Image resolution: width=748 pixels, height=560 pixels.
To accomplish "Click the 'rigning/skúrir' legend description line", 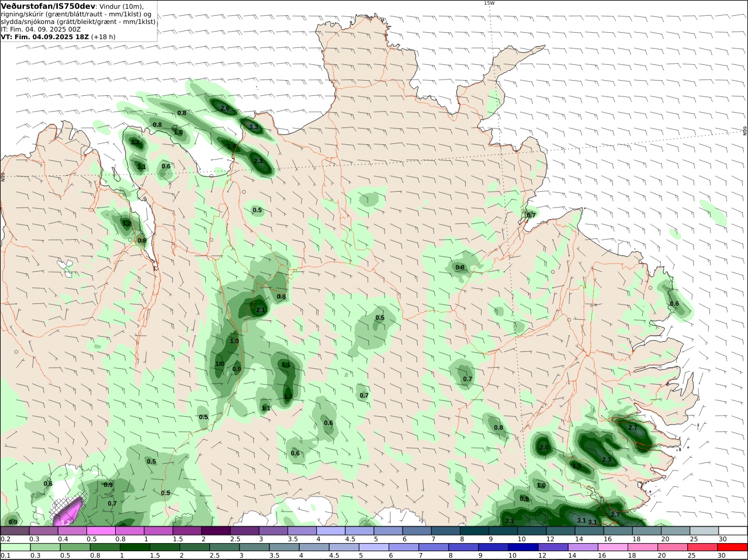I will (x=76, y=14).
